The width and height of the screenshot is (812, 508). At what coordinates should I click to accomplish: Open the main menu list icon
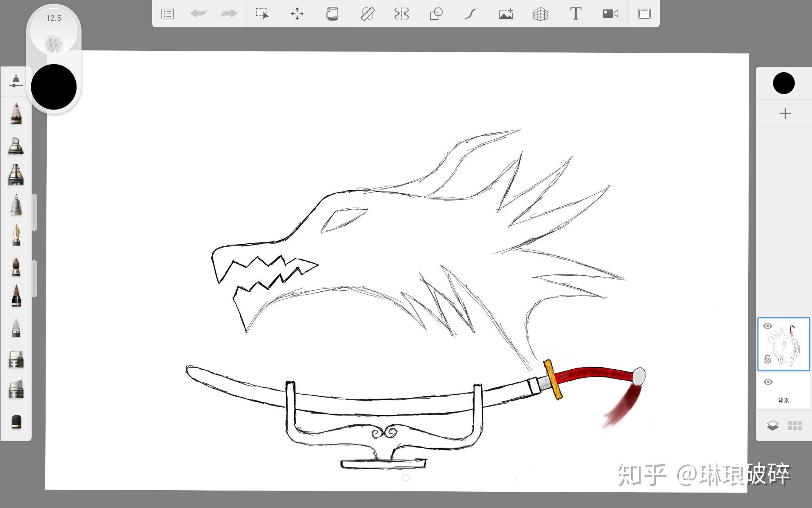click(x=168, y=14)
